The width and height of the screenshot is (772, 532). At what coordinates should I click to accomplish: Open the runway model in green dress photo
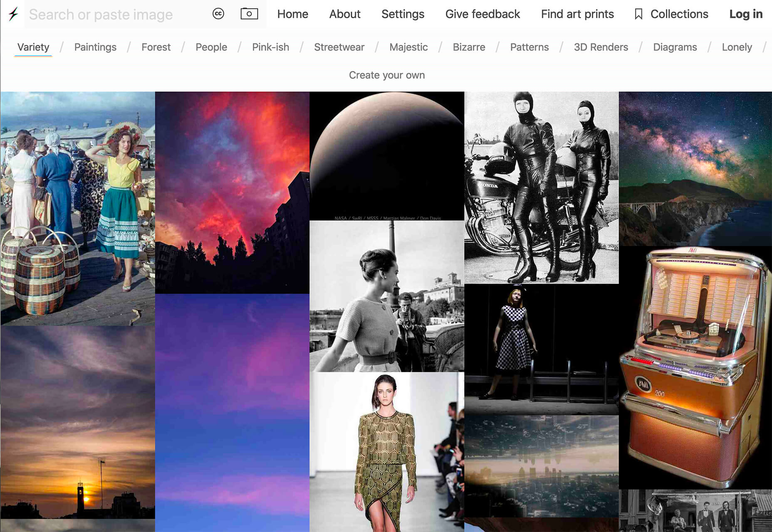[x=387, y=452]
